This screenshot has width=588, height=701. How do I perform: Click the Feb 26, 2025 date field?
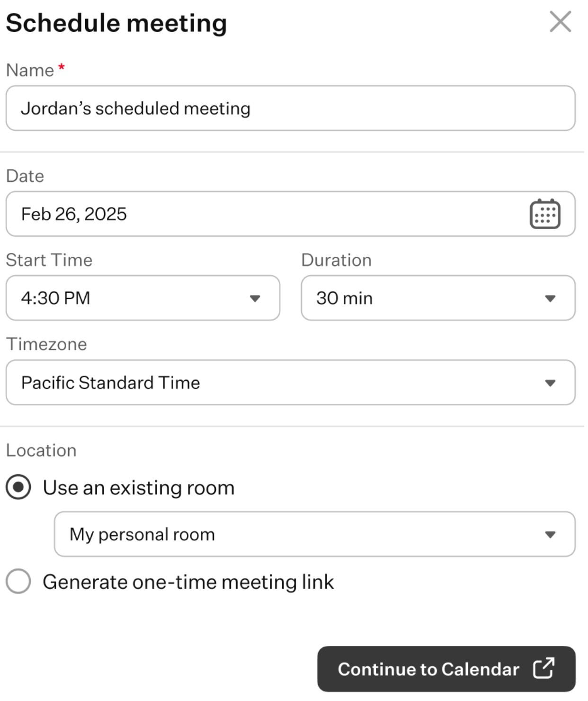(291, 214)
